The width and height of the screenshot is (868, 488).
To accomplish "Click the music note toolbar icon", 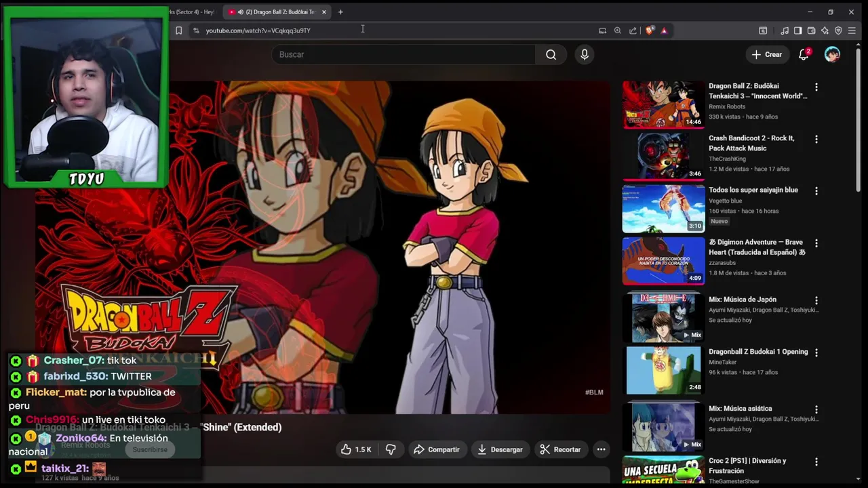I will pyautogui.click(x=785, y=30).
